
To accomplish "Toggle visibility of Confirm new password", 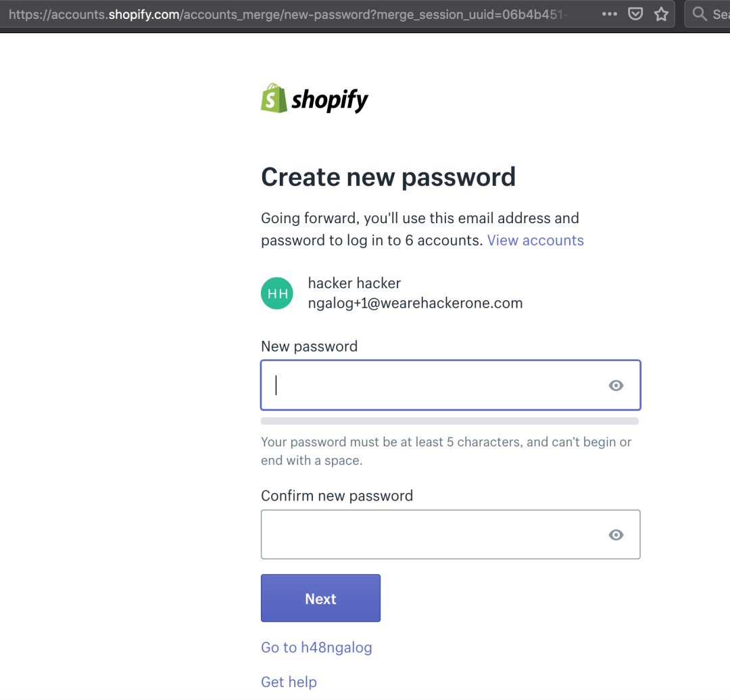I will 616,535.
